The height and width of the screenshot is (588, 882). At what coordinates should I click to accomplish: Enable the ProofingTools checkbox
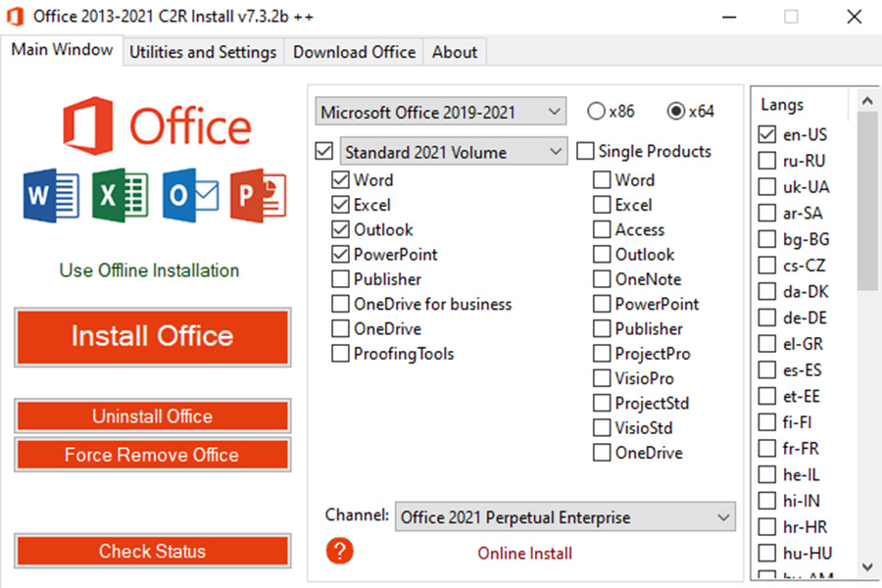340,354
